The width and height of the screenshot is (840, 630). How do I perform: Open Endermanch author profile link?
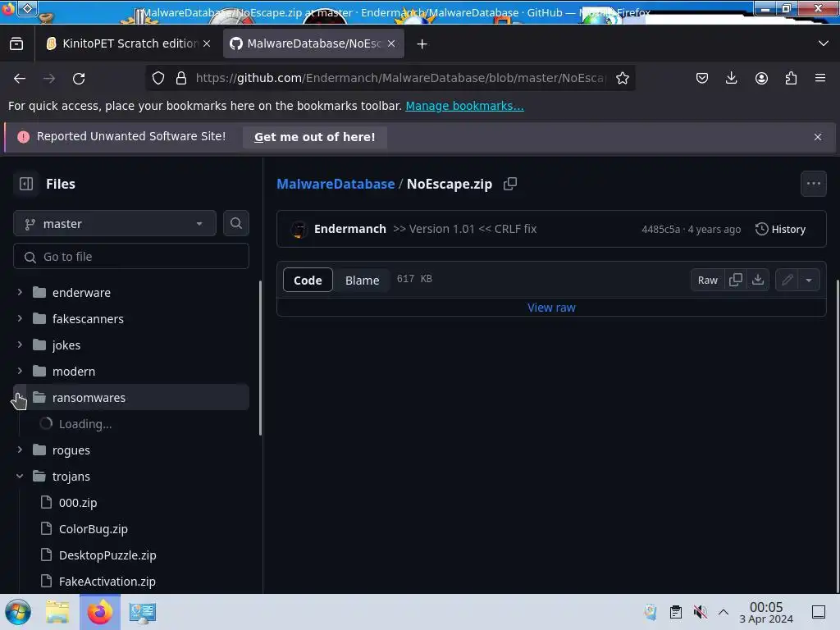pyautogui.click(x=349, y=229)
